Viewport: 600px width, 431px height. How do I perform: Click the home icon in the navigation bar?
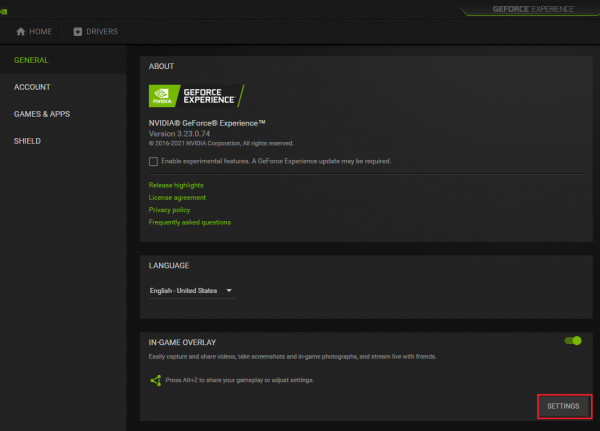coord(21,31)
